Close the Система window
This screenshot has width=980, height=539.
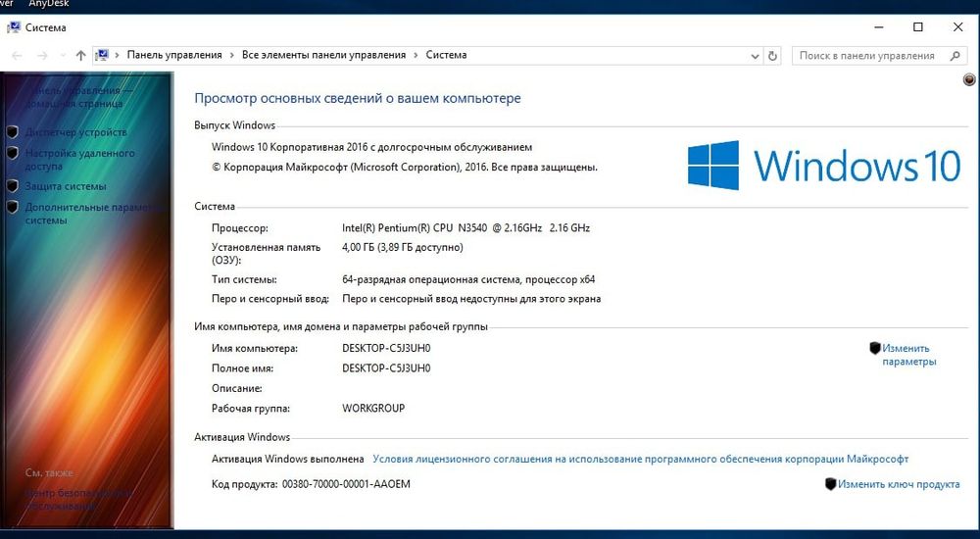(958, 26)
